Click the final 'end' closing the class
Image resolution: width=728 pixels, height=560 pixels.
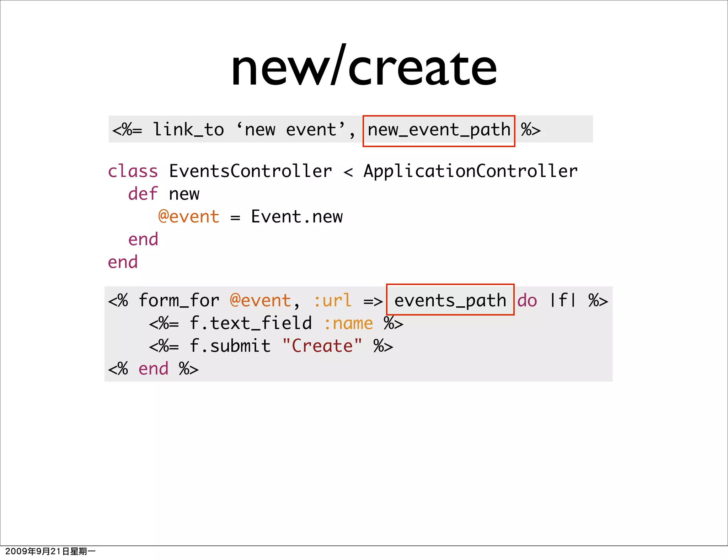[123, 262]
